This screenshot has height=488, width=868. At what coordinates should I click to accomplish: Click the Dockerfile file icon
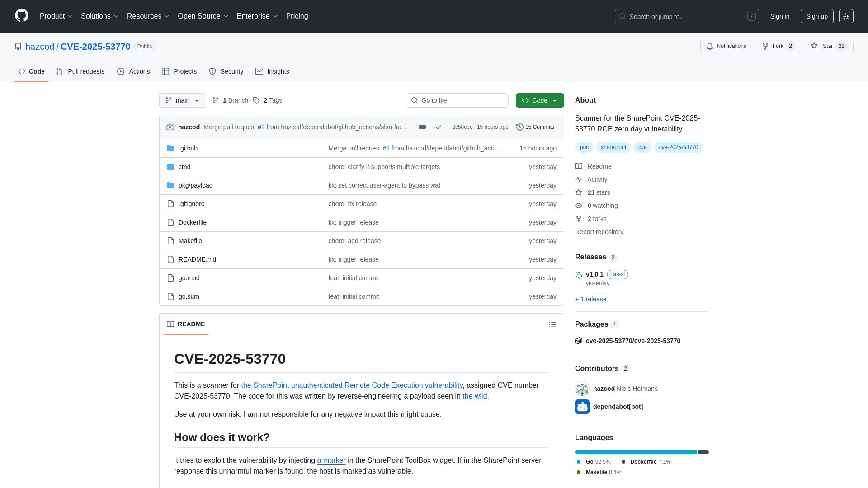[x=170, y=222]
